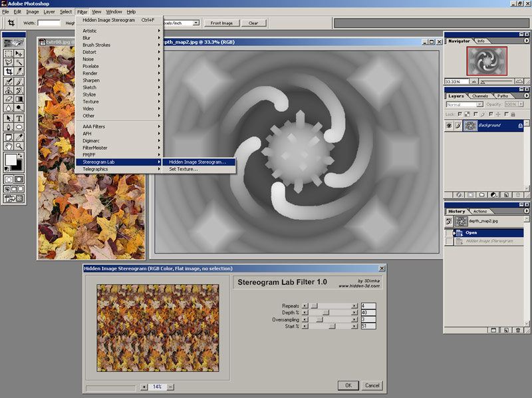Select the History Brush tool
This screenshot has width=532, height=398.
(19, 91)
